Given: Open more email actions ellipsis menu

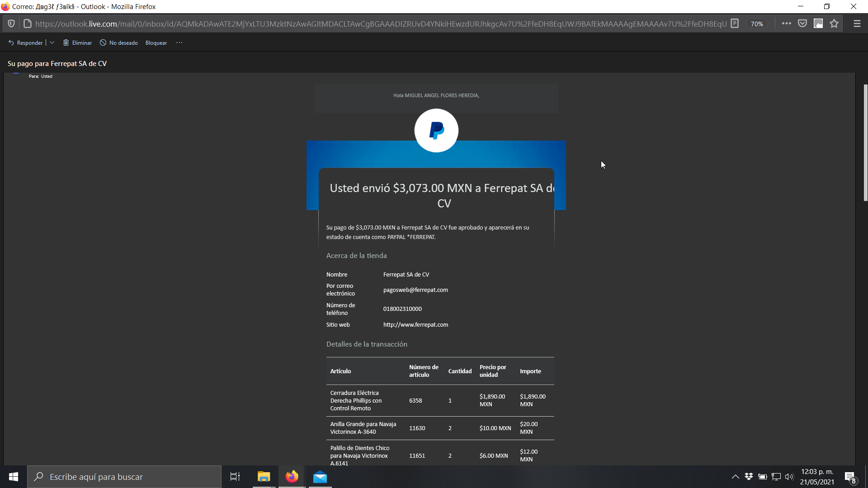Looking at the screenshot, I should click(179, 43).
